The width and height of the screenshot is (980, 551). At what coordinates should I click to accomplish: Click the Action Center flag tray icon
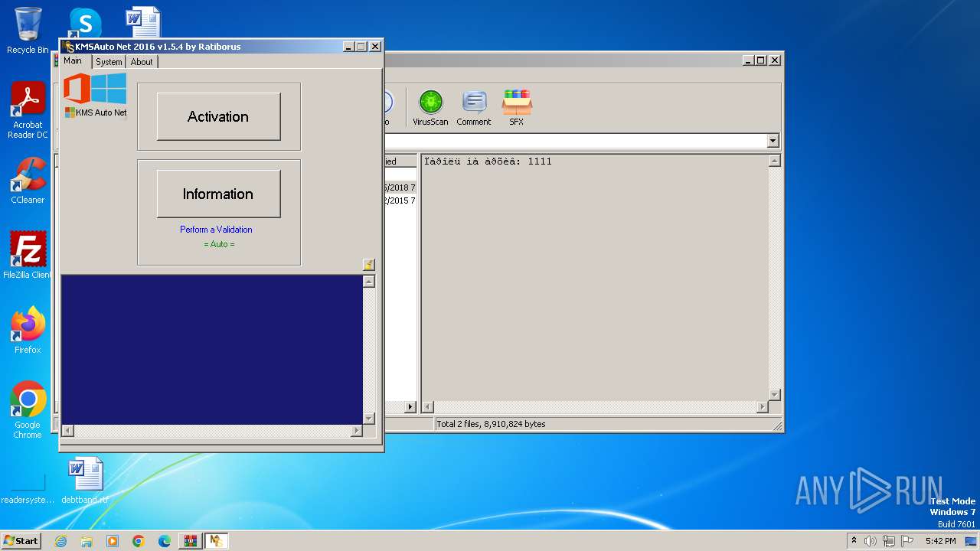907,541
